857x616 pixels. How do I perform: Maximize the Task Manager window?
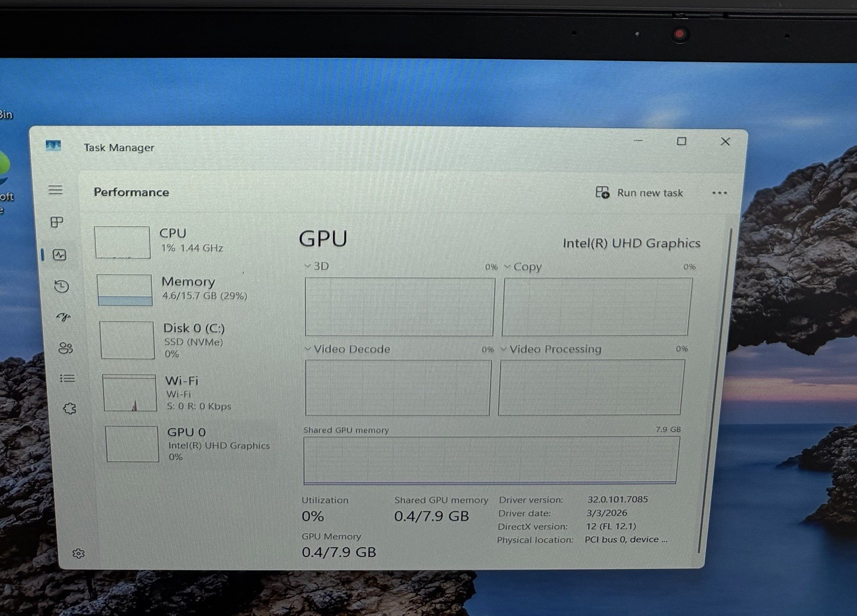pos(681,141)
